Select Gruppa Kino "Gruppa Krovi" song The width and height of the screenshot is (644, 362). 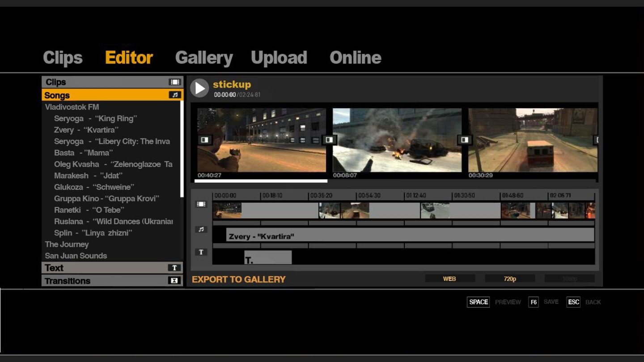[106, 198]
